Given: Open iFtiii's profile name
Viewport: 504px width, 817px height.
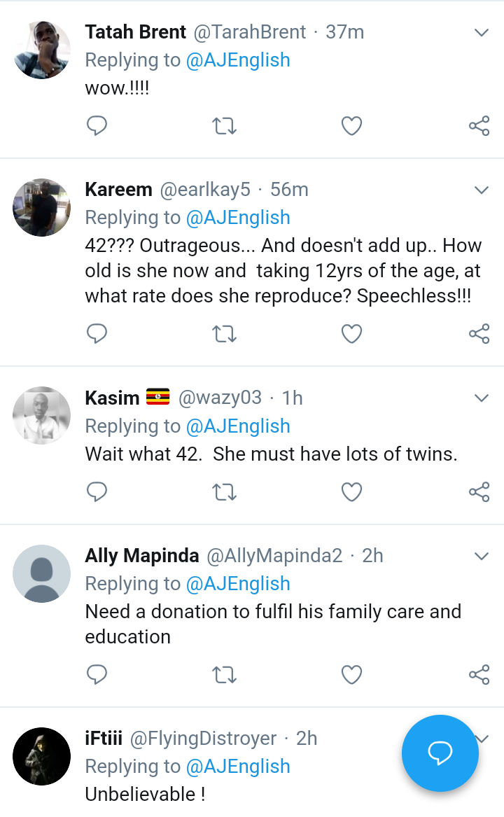Looking at the screenshot, I should [104, 739].
